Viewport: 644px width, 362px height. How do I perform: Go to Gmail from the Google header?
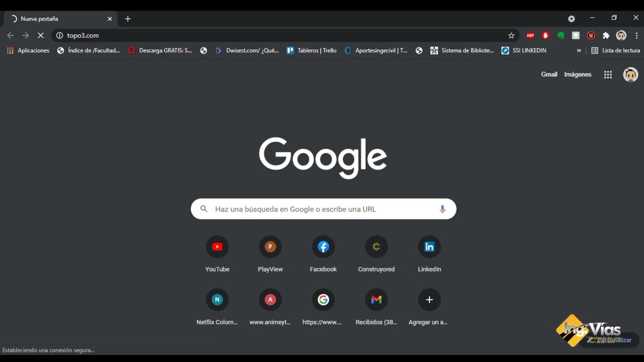(x=549, y=74)
